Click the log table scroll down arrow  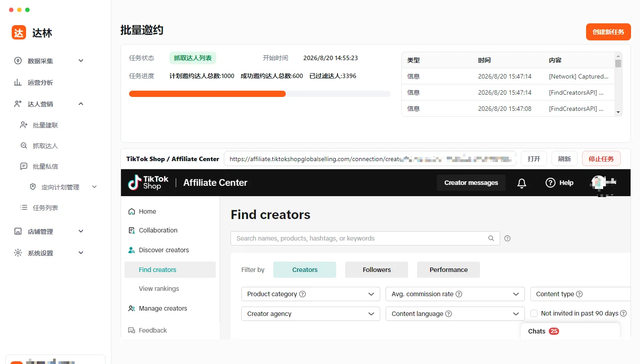point(618,112)
